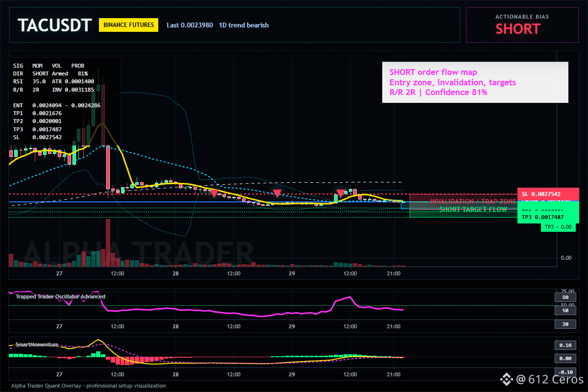The image size is (588, 392).
Task: Select the TACUSDT symbol title
Action: click(54, 25)
